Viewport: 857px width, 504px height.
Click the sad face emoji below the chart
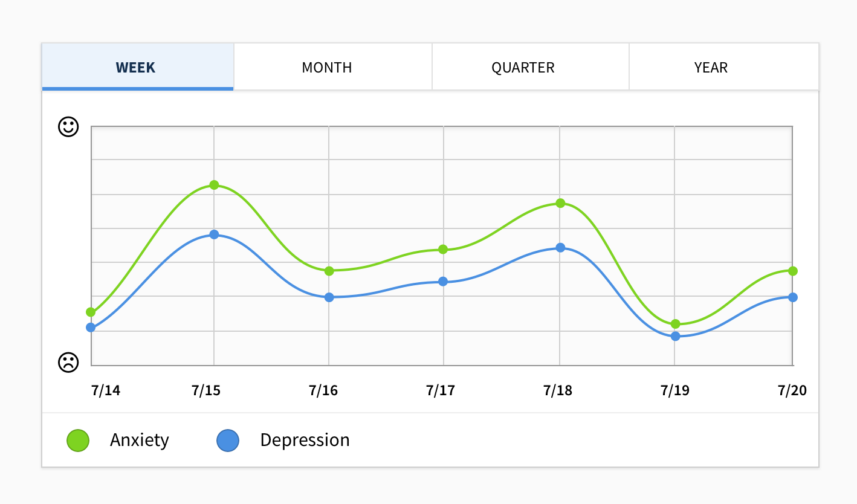click(x=68, y=363)
